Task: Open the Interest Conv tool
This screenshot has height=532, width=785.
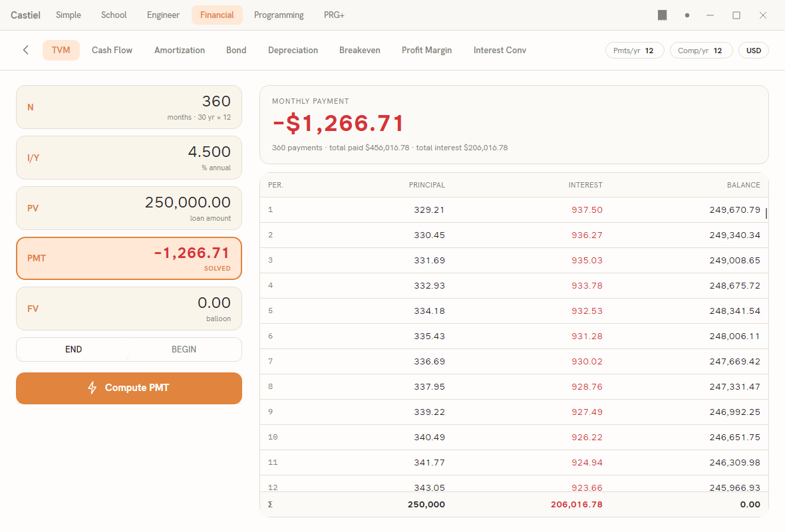Action: tap(500, 50)
